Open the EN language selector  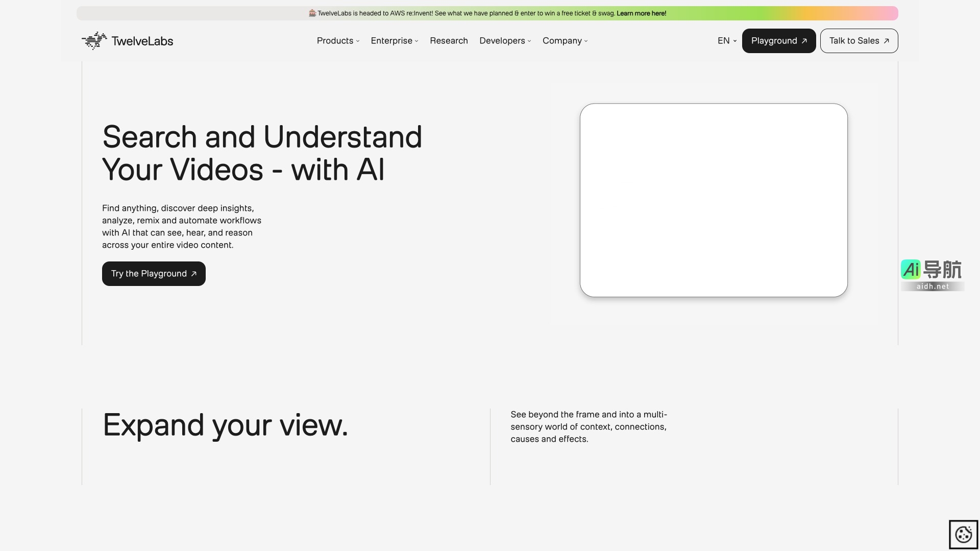pos(727,41)
